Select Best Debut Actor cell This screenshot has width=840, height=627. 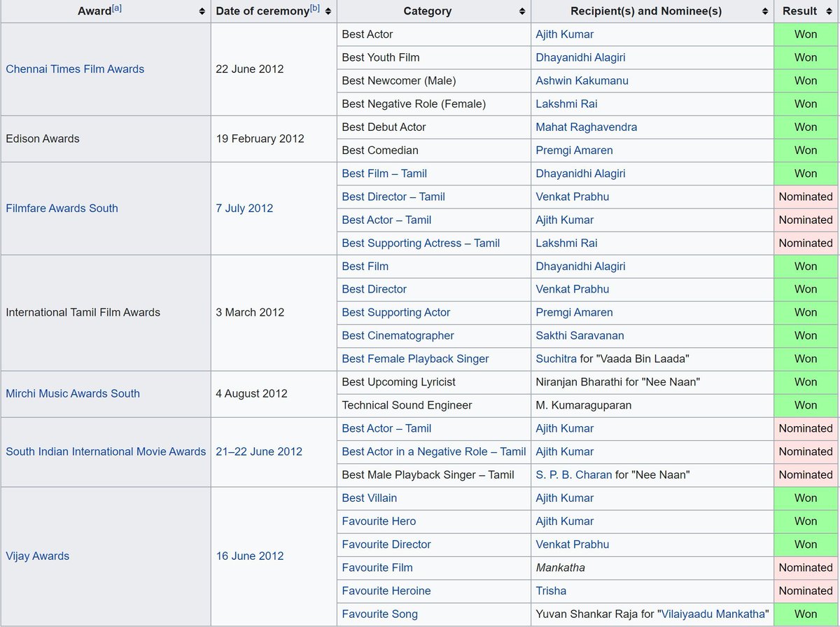[433, 127]
